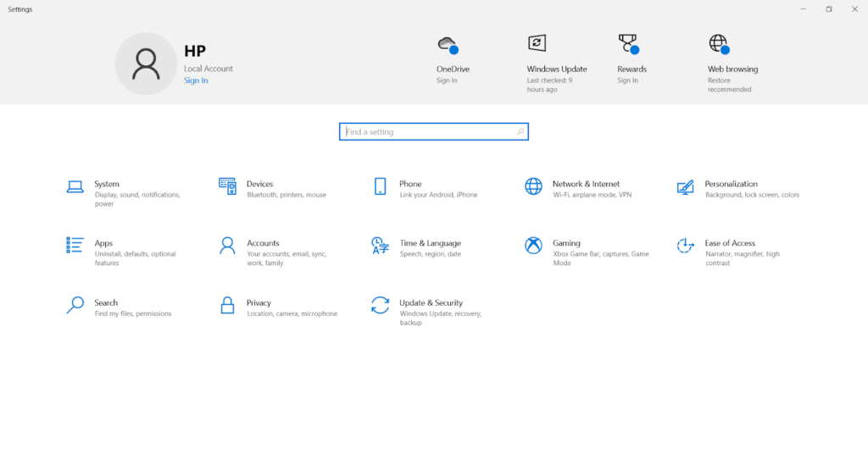Open Devices settings keyboard icon
The image size is (868, 471).
pos(227,186)
